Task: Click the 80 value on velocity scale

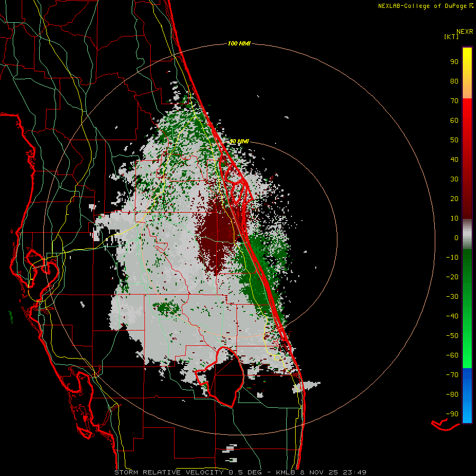Action: pyautogui.click(x=454, y=81)
